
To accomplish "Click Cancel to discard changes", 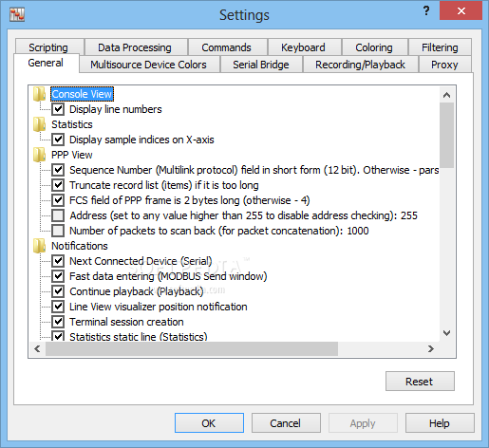I will [x=286, y=423].
